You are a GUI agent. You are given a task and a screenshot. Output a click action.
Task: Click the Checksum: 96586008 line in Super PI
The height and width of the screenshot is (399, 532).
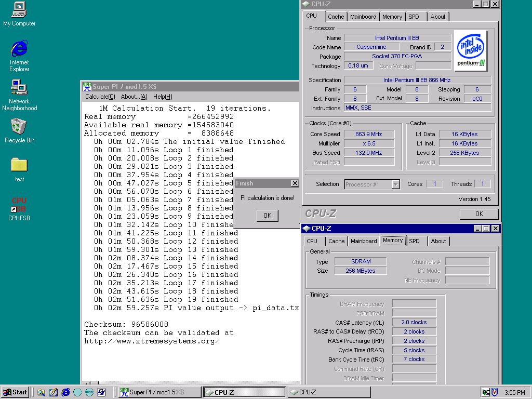click(x=126, y=324)
